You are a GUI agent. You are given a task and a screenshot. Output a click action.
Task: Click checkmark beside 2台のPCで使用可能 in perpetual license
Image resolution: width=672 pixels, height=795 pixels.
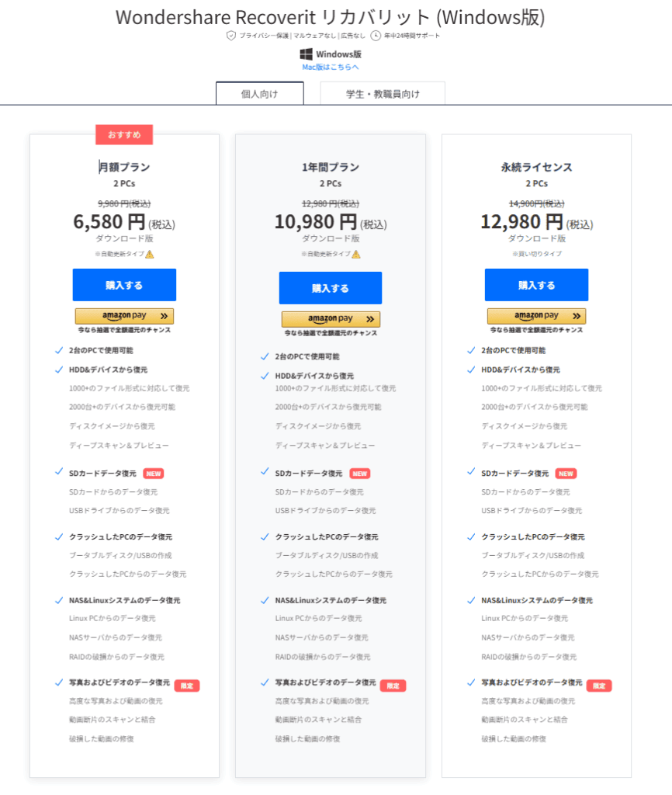click(x=471, y=350)
